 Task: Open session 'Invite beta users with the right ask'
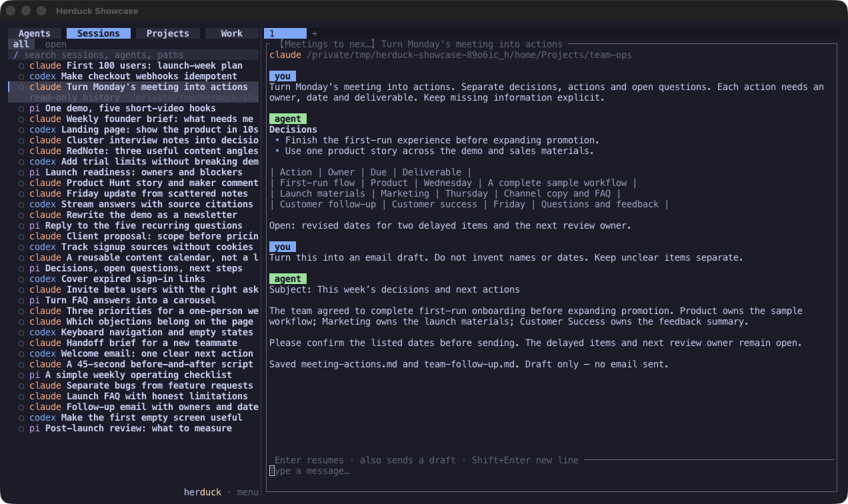point(133,289)
